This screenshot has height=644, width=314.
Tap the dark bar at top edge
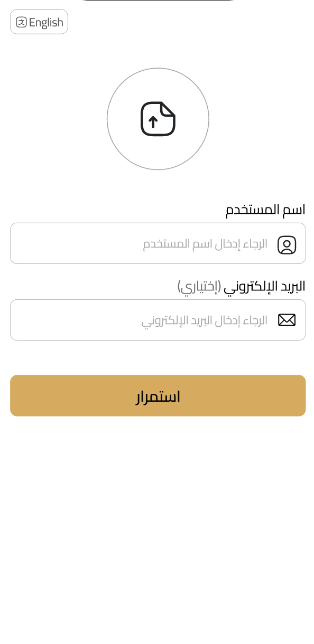click(x=158, y=1)
